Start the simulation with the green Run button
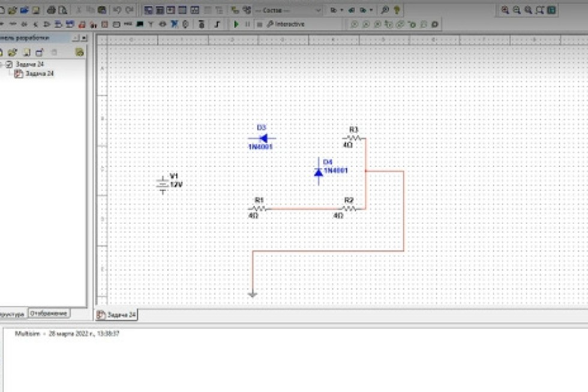 [x=236, y=24]
